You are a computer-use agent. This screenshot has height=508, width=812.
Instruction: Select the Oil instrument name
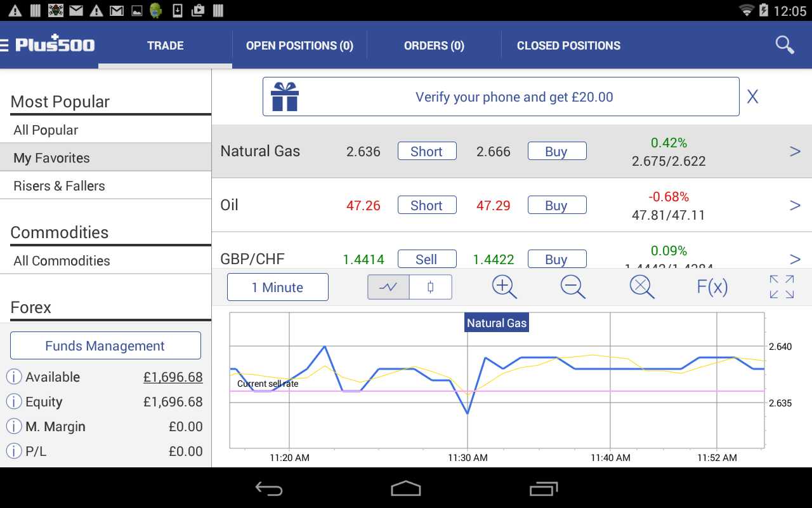coord(229,205)
